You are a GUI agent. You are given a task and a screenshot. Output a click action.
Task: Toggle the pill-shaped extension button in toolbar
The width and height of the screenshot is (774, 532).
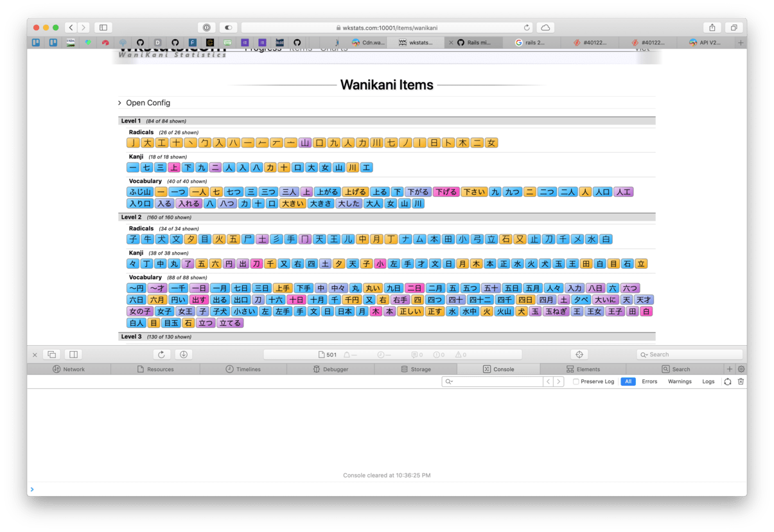pyautogui.click(x=228, y=28)
